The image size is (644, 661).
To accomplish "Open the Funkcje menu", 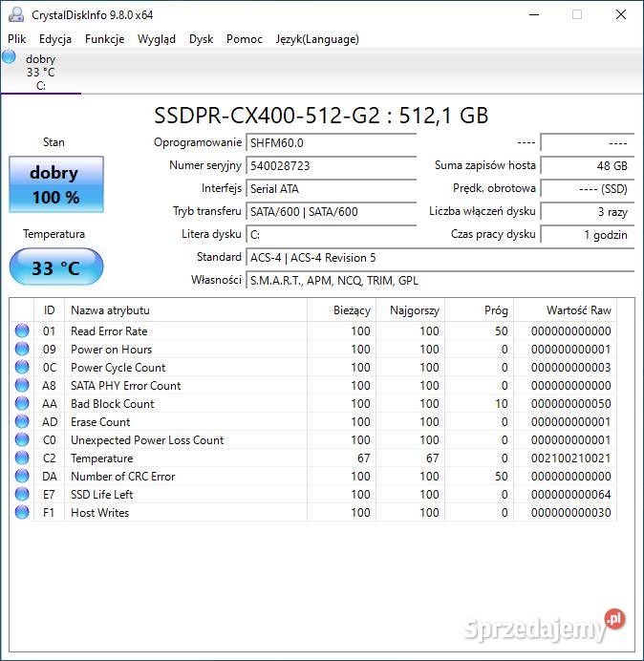I will click(x=104, y=39).
